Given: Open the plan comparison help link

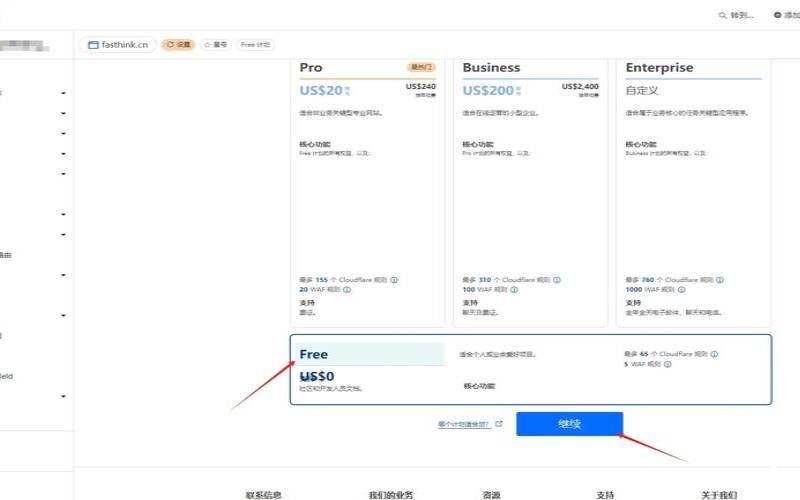Looking at the screenshot, I should (463, 424).
